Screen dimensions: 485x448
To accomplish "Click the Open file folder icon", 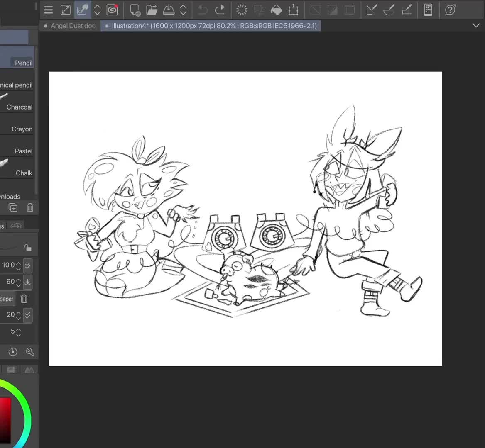I will (152, 10).
